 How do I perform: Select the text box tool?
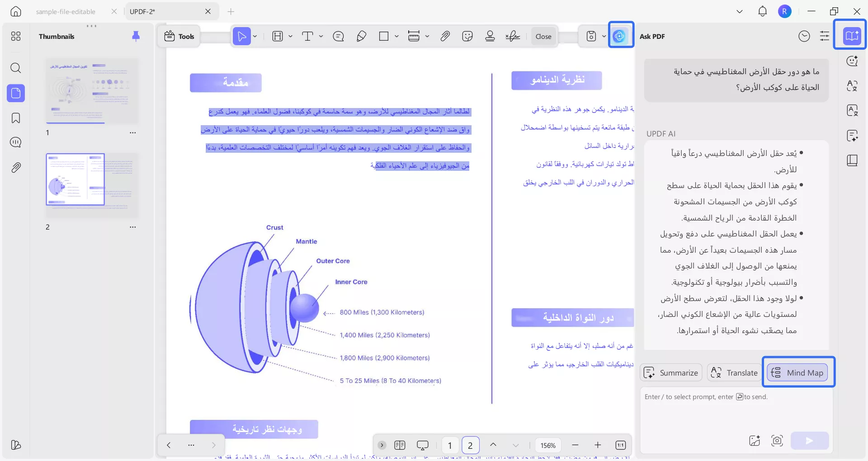click(x=307, y=36)
